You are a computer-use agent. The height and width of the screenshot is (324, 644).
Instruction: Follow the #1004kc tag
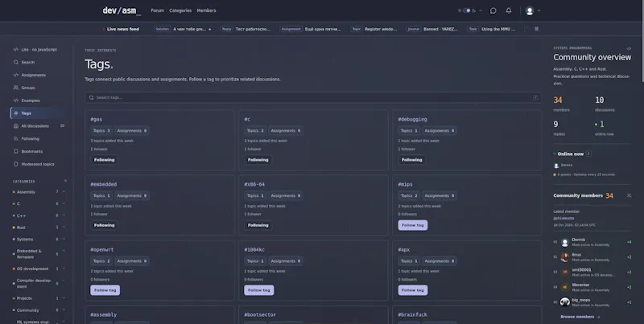point(258,290)
